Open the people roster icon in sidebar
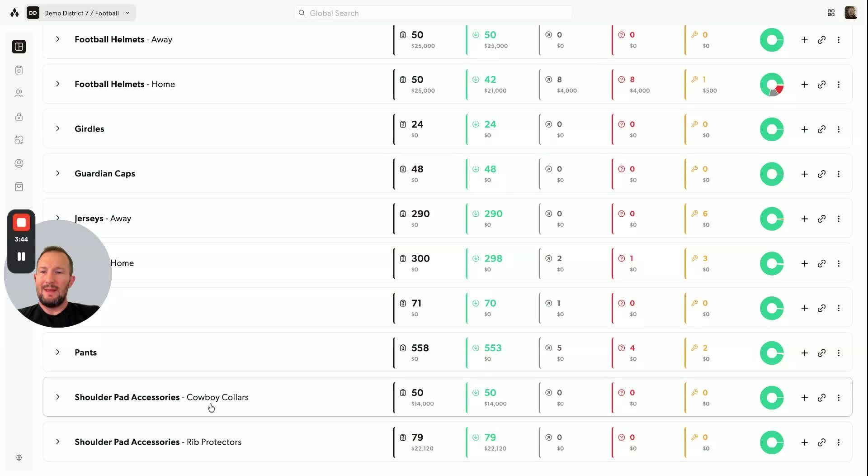868x476 pixels. [x=19, y=93]
